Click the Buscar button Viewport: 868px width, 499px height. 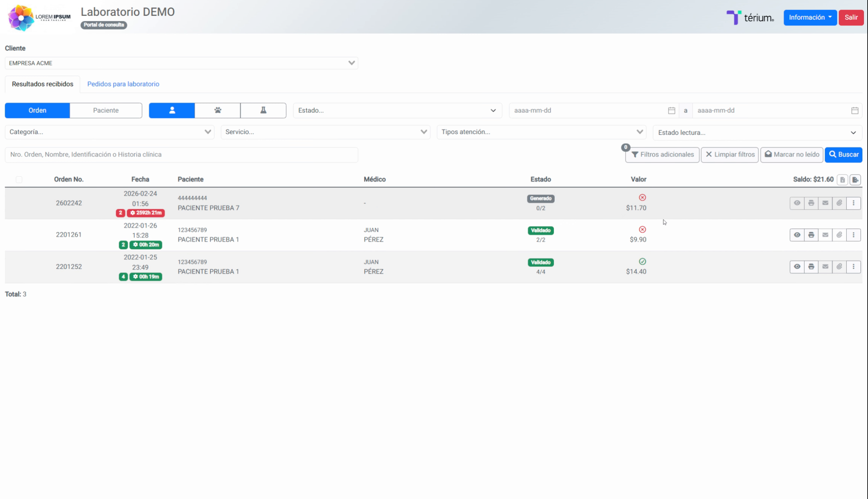tap(844, 155)
